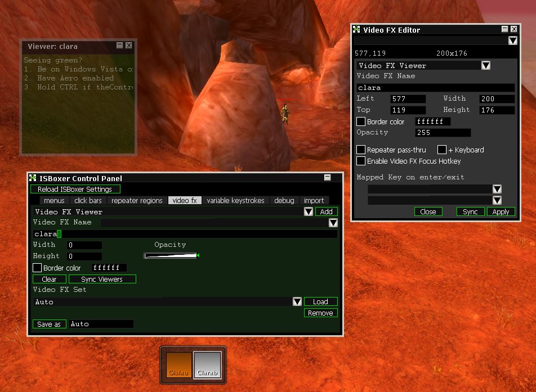The image size is (536, 392).
Task: Expand the Video FX Viewer dropdown in Video FX Editor
Action: coord(486,65)
